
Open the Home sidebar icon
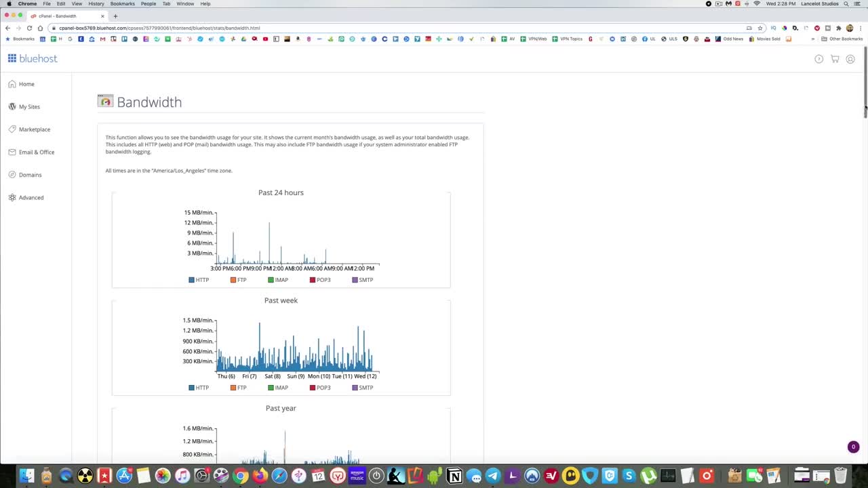tap(12, 84)
